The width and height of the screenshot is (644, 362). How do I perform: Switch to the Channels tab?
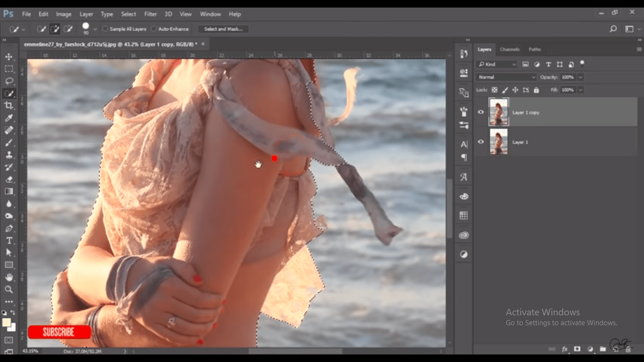[510, 49]
